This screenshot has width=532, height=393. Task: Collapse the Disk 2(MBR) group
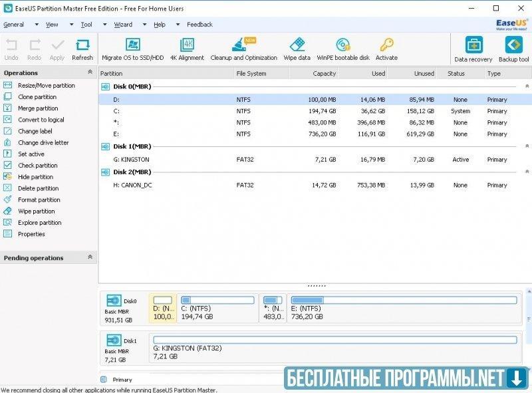(x=527, y=172)
